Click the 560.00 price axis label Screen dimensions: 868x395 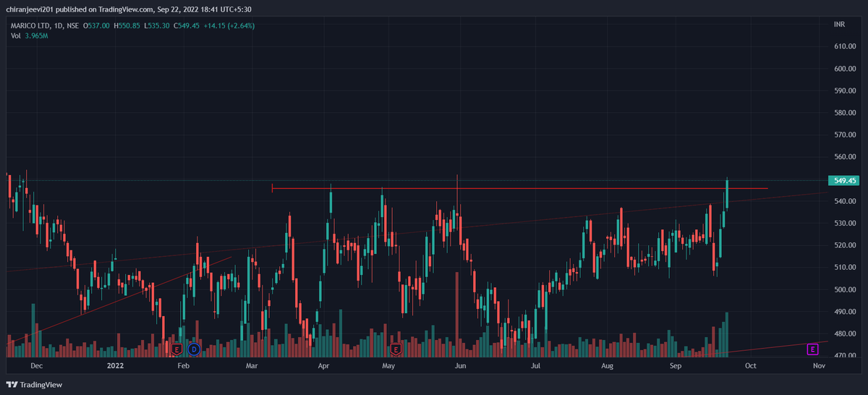(845, 157)
